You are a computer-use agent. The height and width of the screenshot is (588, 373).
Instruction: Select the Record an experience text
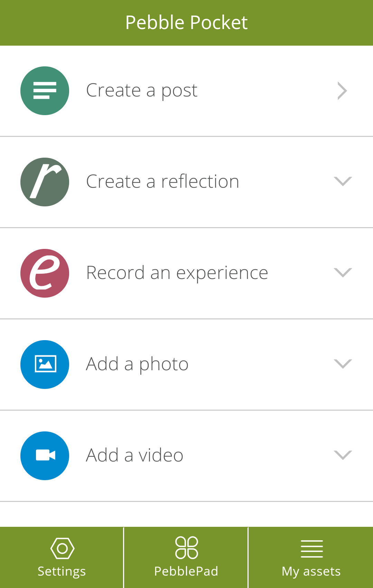tap(177, 273)
